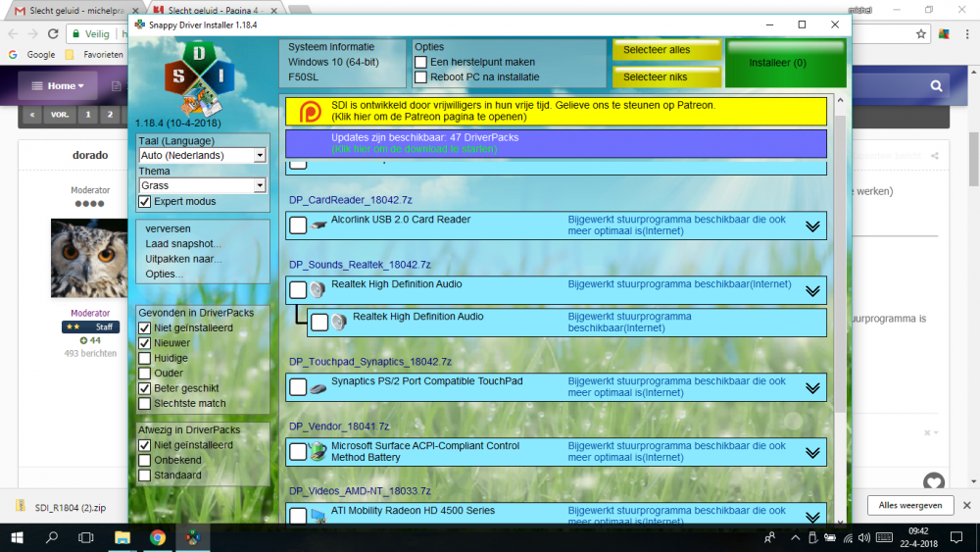Open 'Opties...' in the side menu
The height and width of the screenshot is (552, 980).
pos(165,274)
